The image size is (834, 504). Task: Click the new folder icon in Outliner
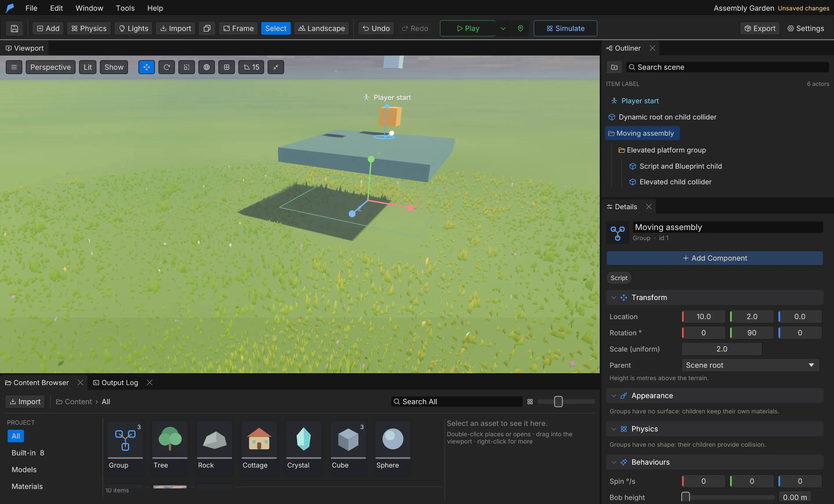click(x=614, y=67)
